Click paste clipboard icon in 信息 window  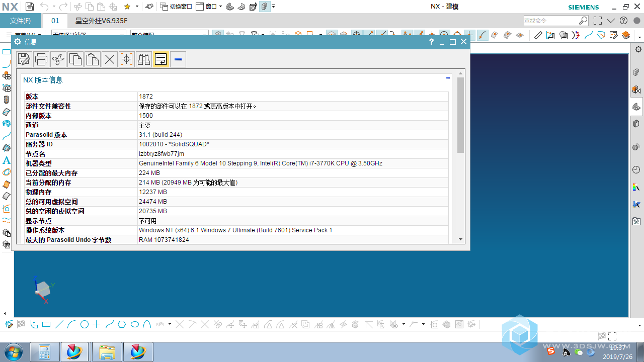93,59
